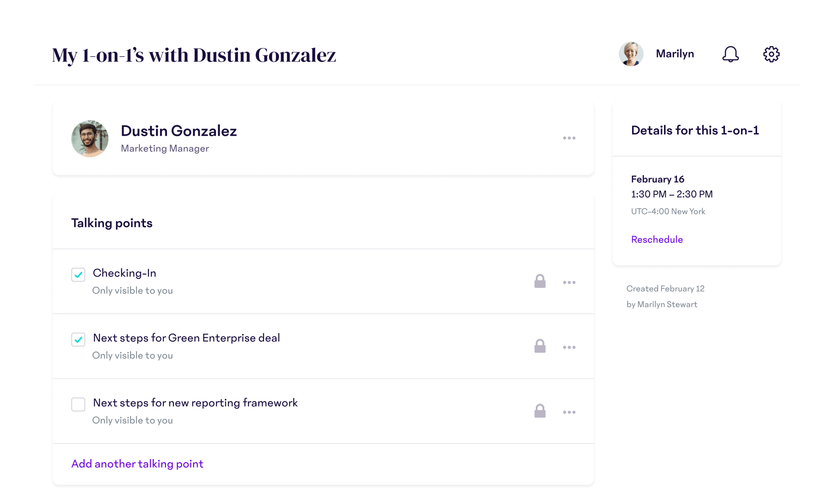Uncheck the Checking-In talking point

[x=78, y=275]
